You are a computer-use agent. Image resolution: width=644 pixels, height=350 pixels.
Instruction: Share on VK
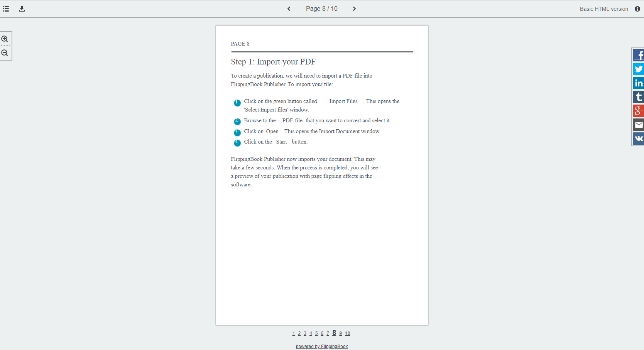[639, 139]
